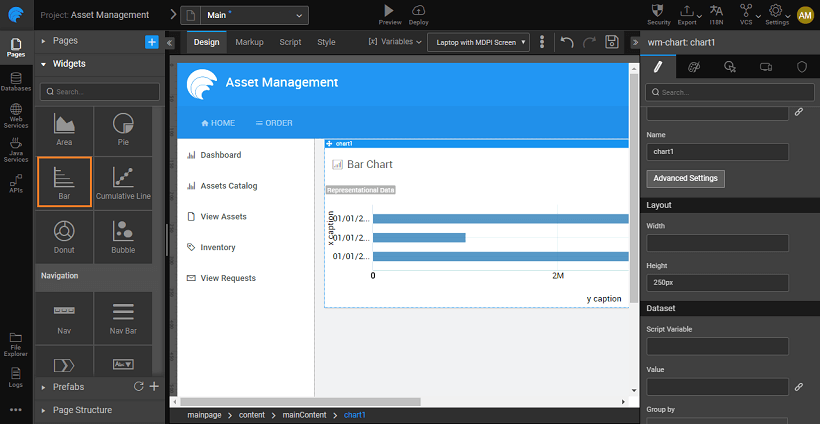Click the Preview play icon
This screenshot has width=820, height=424.
coord(389,10)
